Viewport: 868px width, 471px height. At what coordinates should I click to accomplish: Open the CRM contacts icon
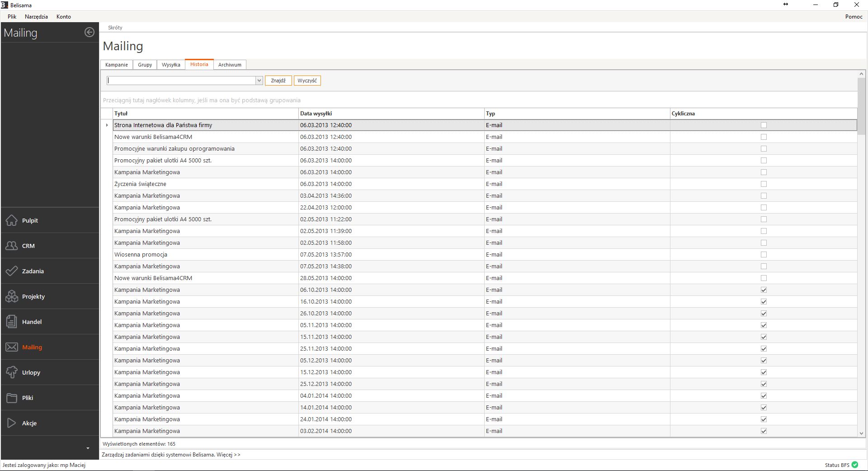pos(12,246)
